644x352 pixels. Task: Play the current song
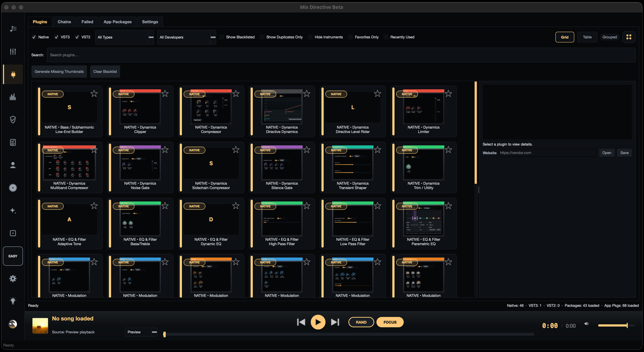318,322
